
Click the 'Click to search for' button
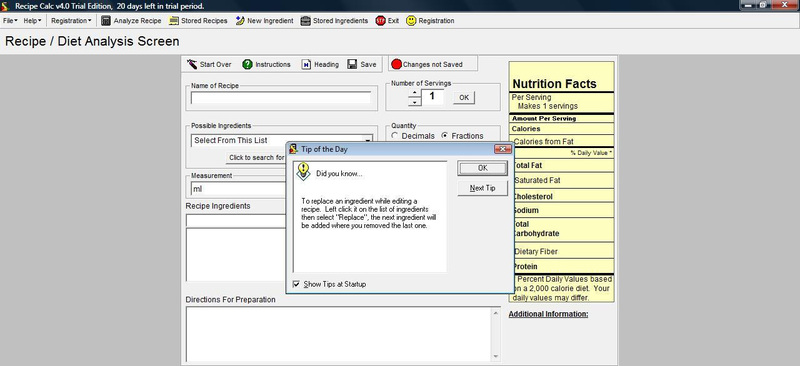coord(256,158)
